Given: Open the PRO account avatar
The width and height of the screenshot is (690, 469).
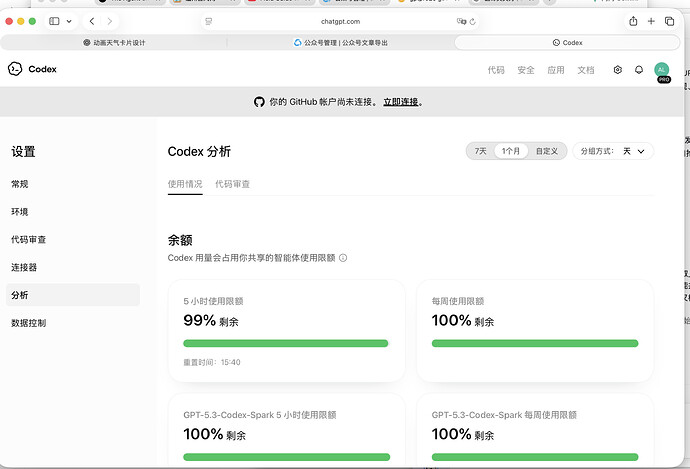Looking at the screenshot, I should (x=662, y=70).
